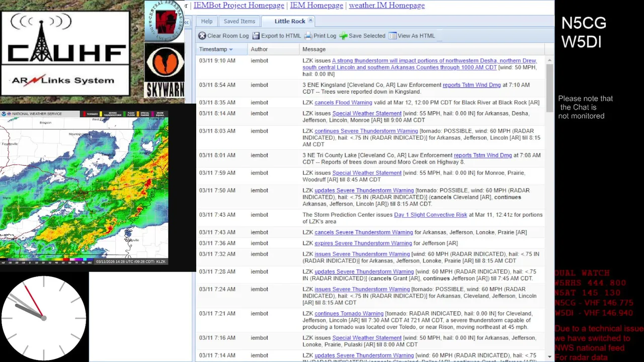Open the 7:24 AM issues Severe Thunderstorm Warning
This screenshot has width=644, height=362.
coord(362,290)
